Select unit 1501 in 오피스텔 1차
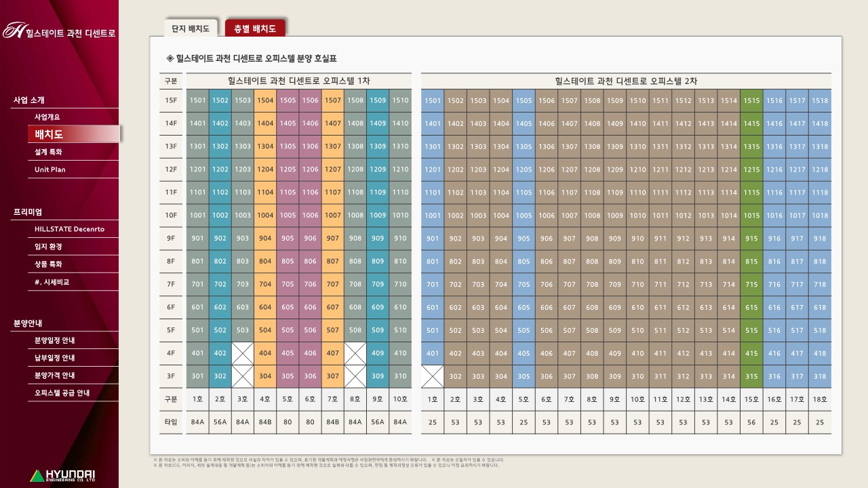 pyautogui.click(x=197, y=100)
